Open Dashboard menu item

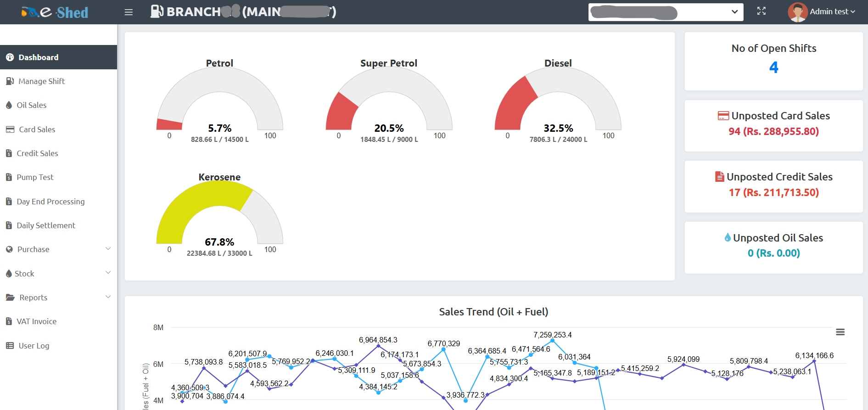coord(58,57)
